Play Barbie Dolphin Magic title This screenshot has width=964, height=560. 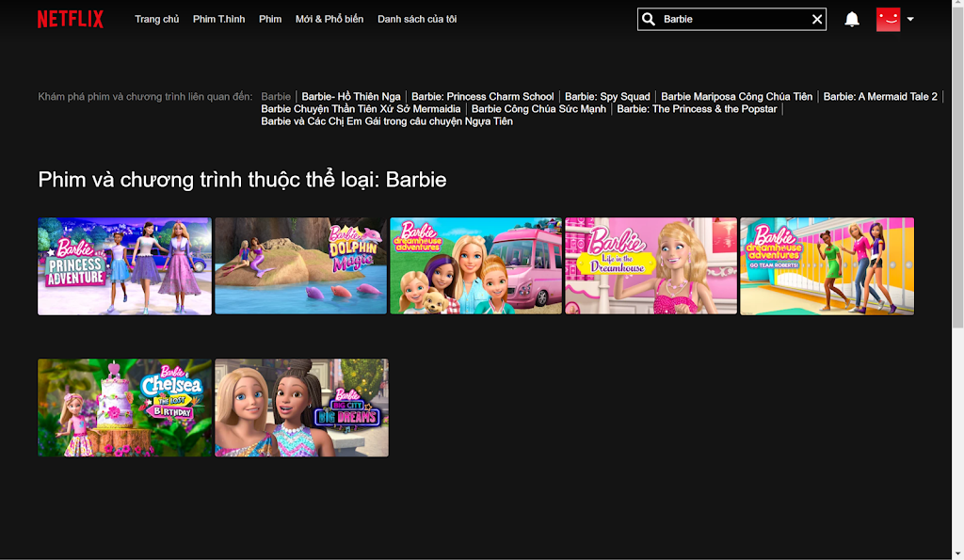pyautogui.click(x=301, y=266)
